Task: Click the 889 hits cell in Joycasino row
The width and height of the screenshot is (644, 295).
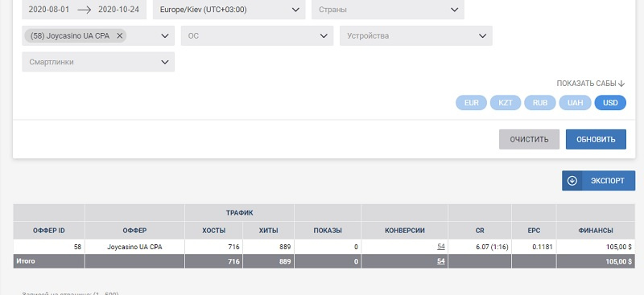Action: coord(269,247)
